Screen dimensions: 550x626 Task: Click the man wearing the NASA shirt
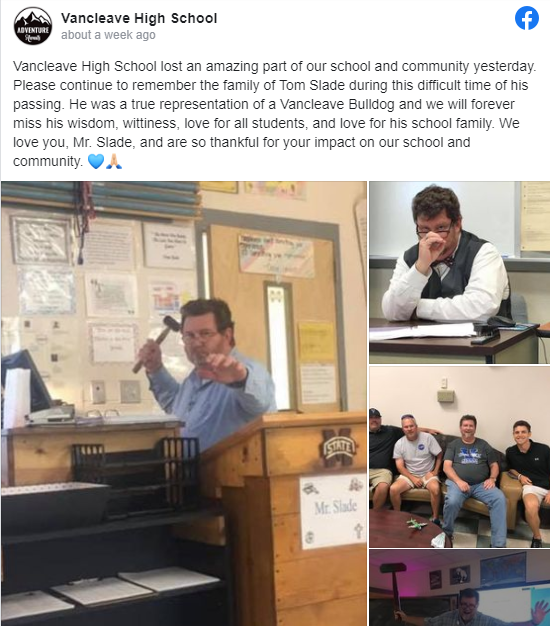tap(415, 467)
